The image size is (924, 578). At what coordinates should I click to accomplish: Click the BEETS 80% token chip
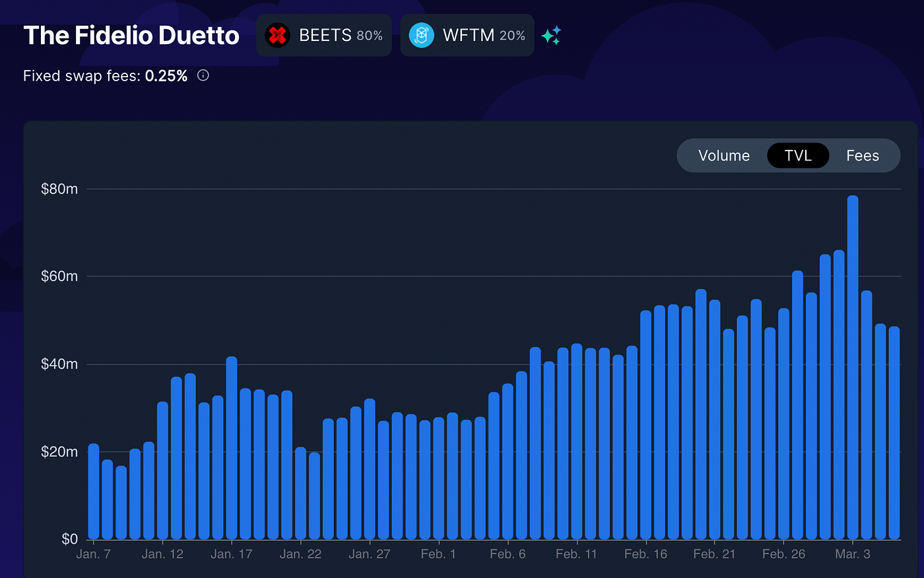[324, 35]
